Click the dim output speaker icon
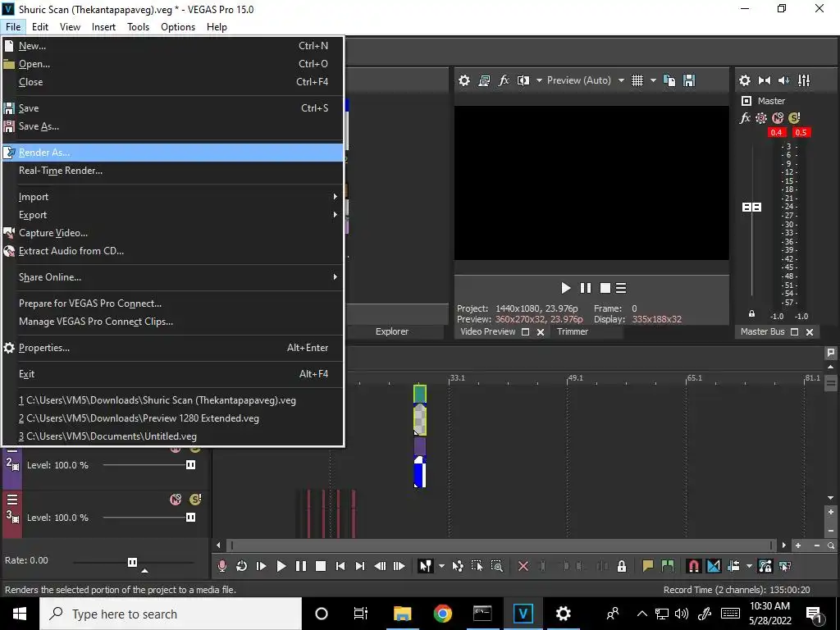Viewport: 840px width, 630px height. pyautogui.click(x=783, y=80)
